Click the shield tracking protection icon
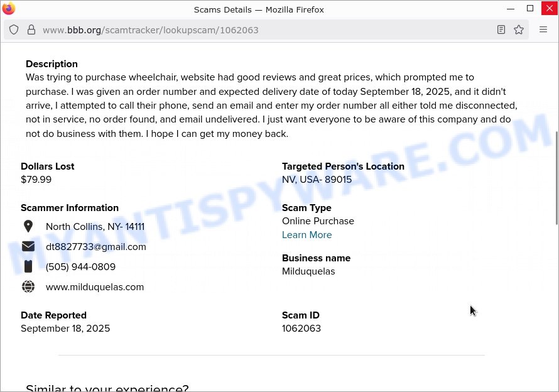 [x=14, y=30]
